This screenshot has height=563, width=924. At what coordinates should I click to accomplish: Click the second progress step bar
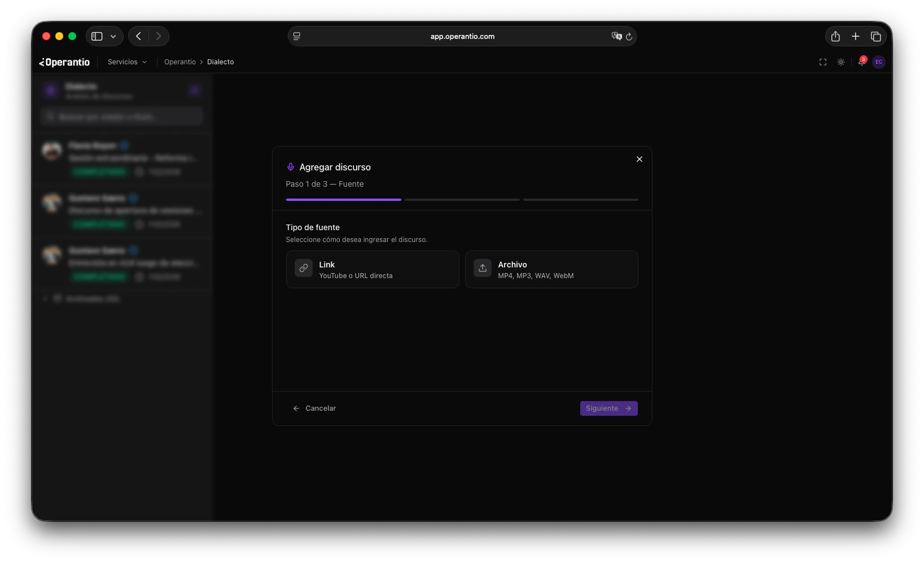(462, 200)
